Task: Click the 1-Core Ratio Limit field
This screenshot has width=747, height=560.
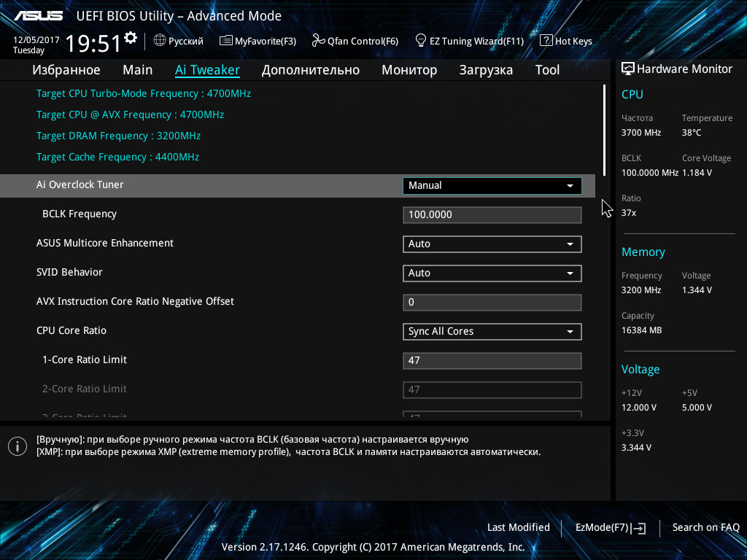Action: (492, 360)
